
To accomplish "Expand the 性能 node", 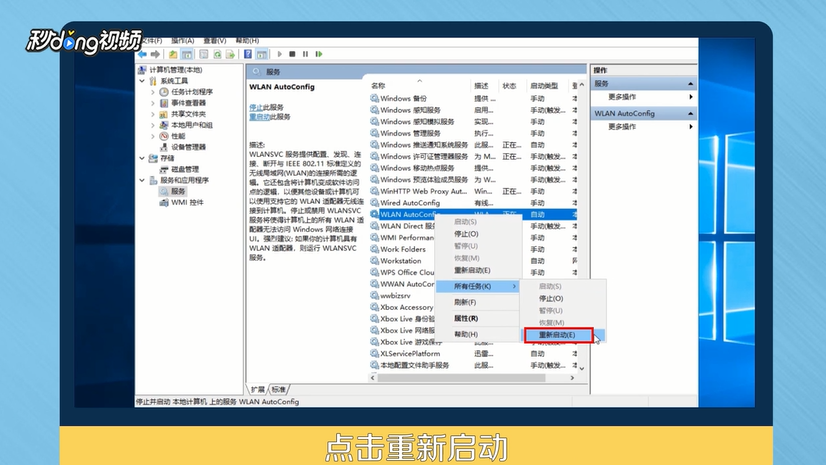I will pos(153,136).
